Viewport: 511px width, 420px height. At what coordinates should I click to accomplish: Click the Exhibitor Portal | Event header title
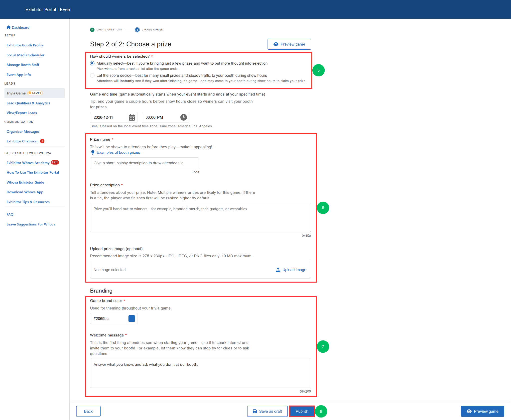click(x=48, y=9)
